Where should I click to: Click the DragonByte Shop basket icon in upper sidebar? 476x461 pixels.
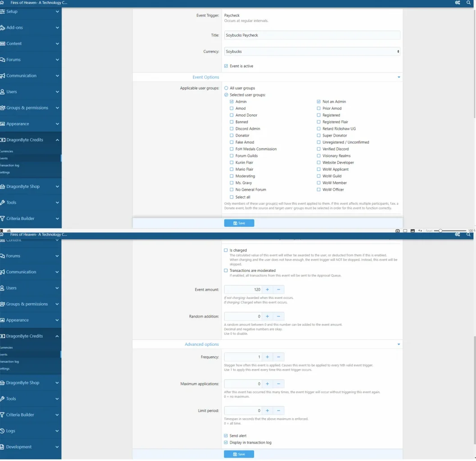[x=2, y=187]
